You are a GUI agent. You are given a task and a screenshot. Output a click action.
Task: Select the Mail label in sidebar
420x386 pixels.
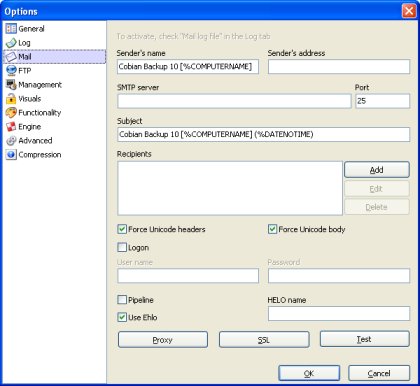click(25, 57)
